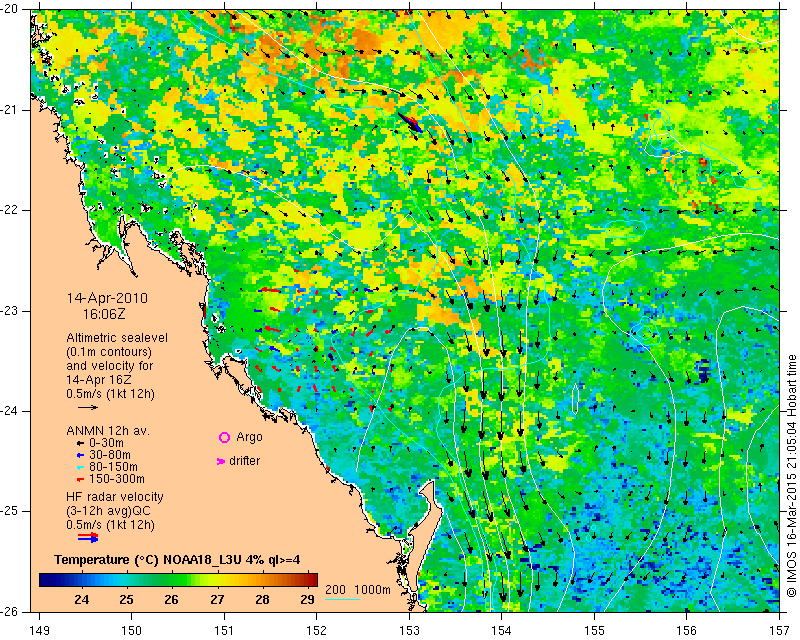Click the 'Altimetric sealevel' legend text

click(x=117, y=338)
